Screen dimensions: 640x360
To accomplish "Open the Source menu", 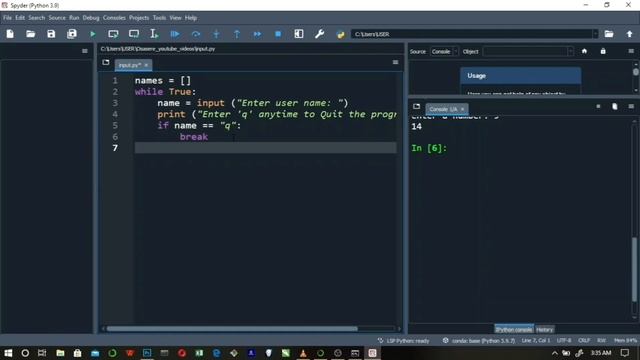I will click(57, 18).
